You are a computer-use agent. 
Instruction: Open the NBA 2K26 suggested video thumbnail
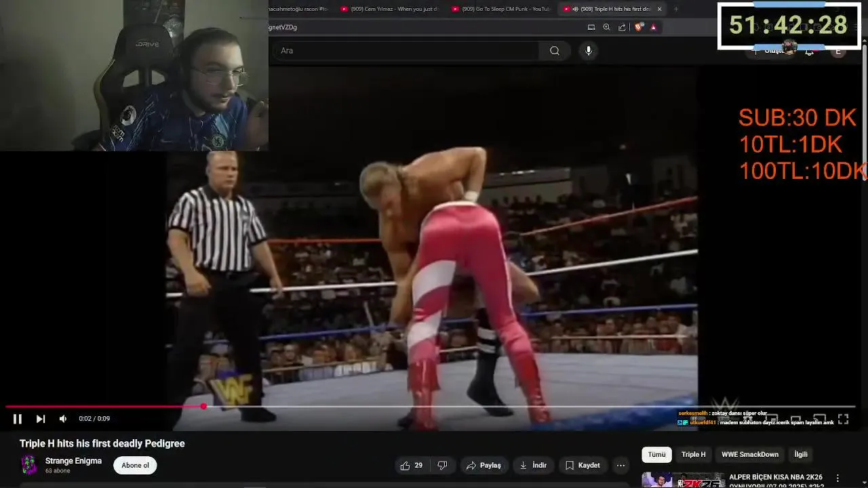[683, 480]
